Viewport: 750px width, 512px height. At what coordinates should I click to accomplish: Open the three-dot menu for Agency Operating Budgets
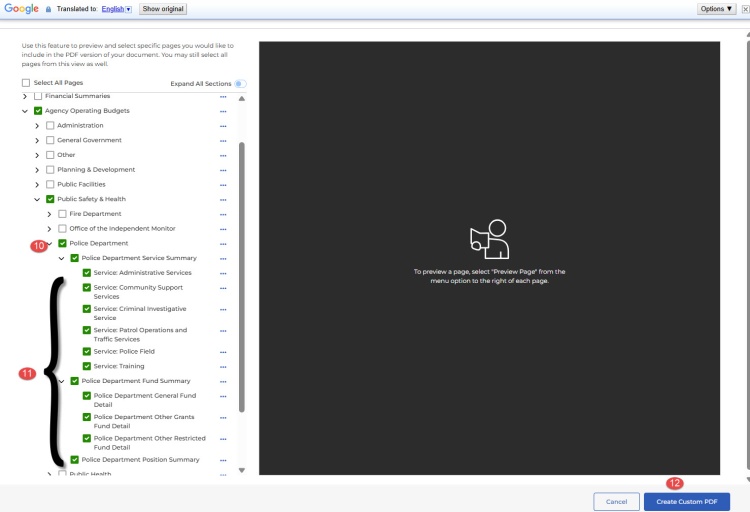pos(223,111)
